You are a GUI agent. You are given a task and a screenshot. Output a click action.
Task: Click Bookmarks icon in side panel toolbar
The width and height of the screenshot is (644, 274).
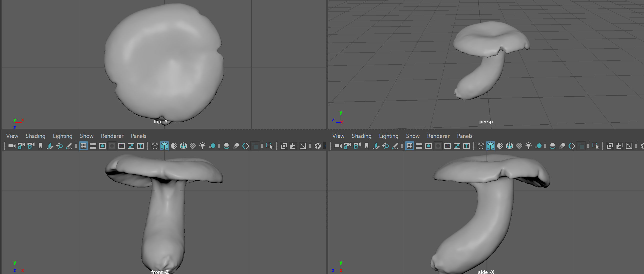click(x=366, y=146)
